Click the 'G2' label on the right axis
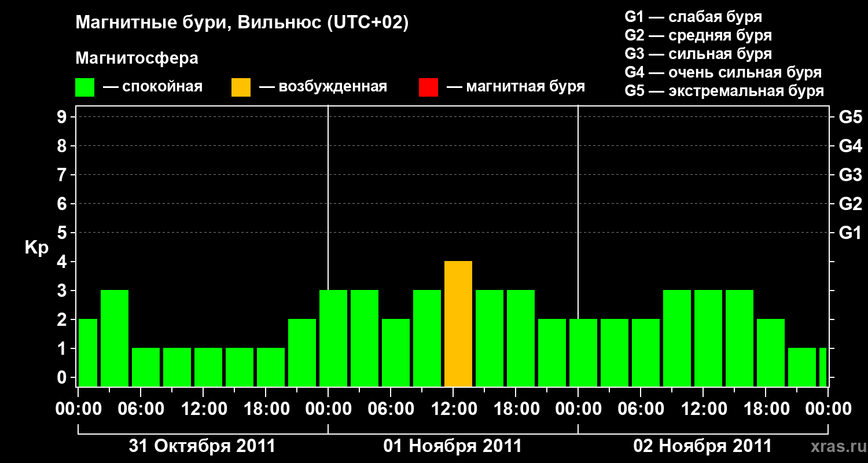This screenshot has width=868, height=463. (851, 204)
